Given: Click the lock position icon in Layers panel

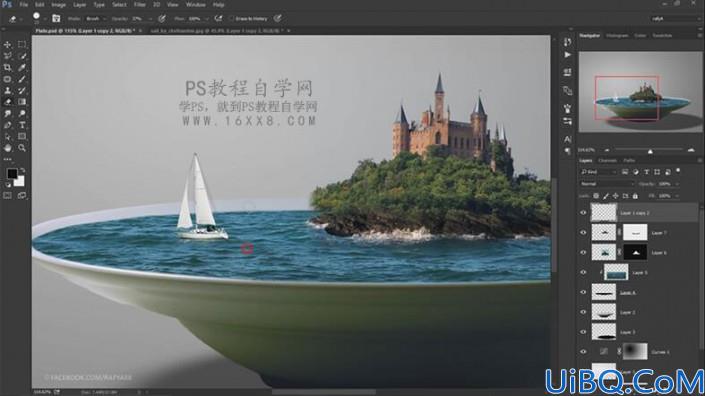Looking at the screenshot, I should (616, 196).
